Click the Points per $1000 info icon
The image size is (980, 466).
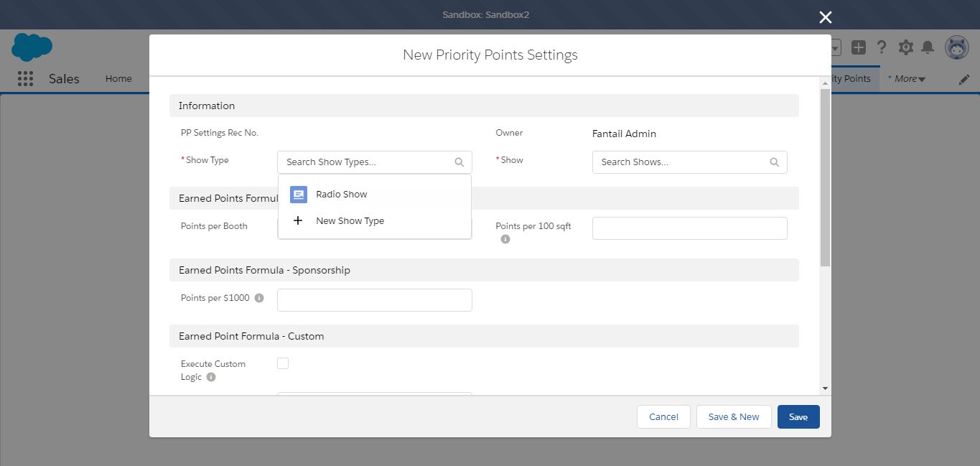[x=259, y=298]
